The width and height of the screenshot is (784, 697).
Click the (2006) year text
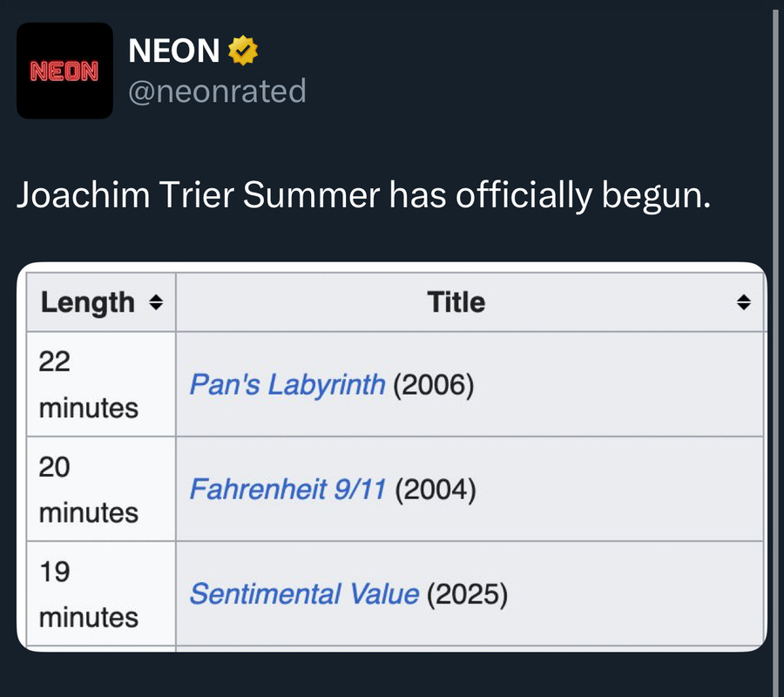pos(433,384)
